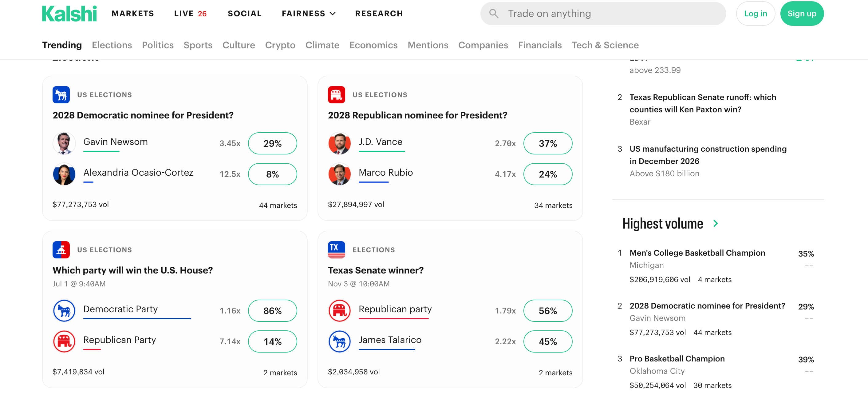Click the Log in button
The image size is (868, 403).
point(755,14)
